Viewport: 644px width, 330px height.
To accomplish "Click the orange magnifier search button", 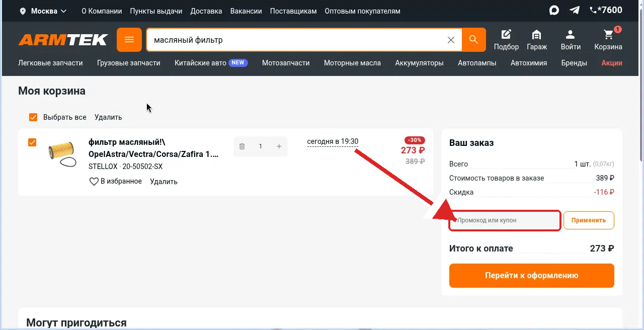I will point(473,40).
